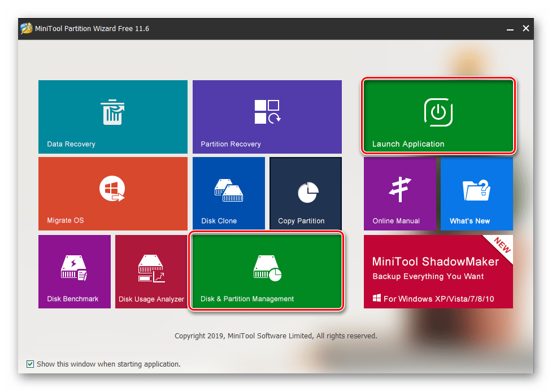Close the MiniTool Partition Wizard window

[525, 28]
